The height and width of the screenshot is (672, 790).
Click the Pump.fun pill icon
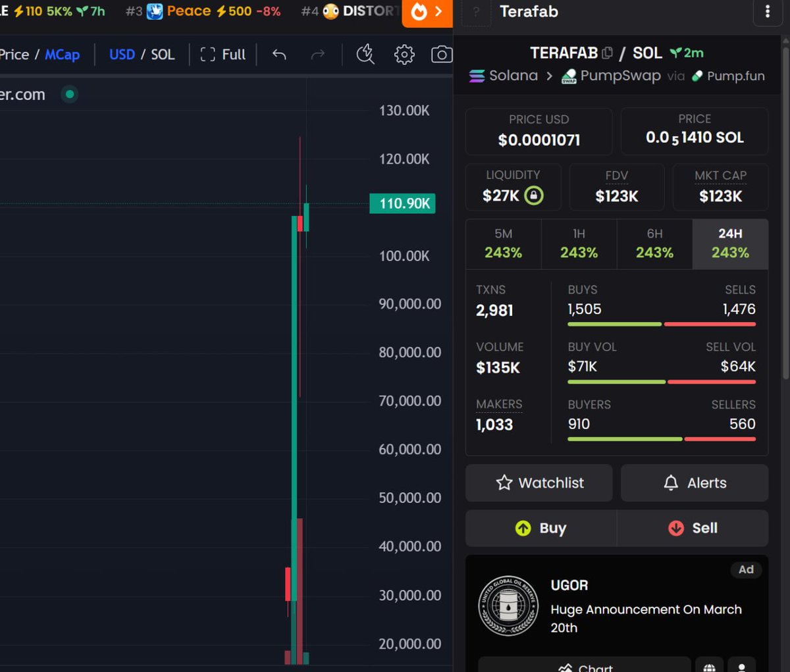point(697,76)
